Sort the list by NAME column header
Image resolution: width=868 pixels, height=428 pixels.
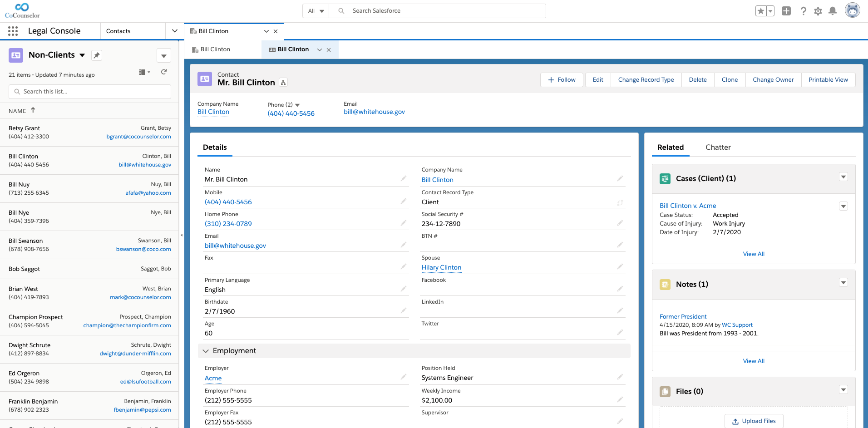[18, 111]
